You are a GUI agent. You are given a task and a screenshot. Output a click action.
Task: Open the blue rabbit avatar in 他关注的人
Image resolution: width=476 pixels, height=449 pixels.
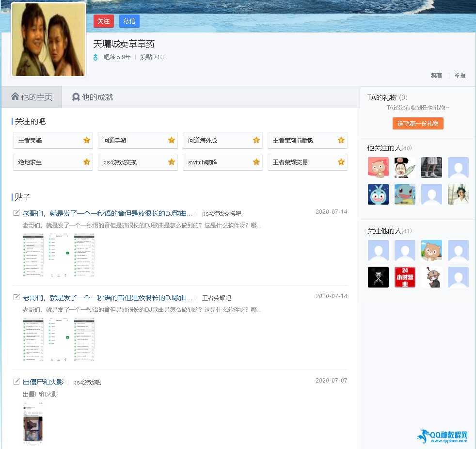point(378,194)
